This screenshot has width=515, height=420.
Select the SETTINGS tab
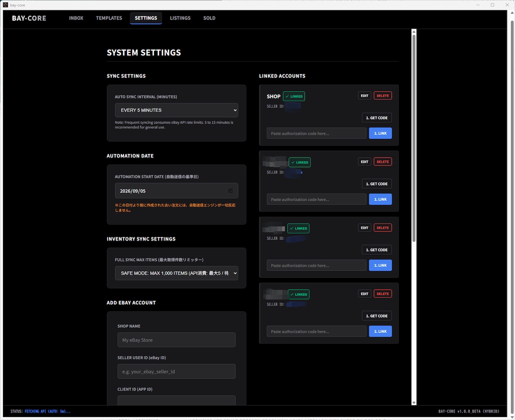tap(146, 18)
